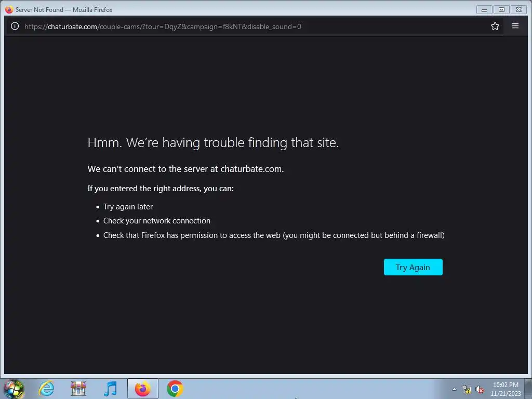Launch Internet Explorer from the taskbar
This screenshot has height=399, width=532.
pos(46,389)
